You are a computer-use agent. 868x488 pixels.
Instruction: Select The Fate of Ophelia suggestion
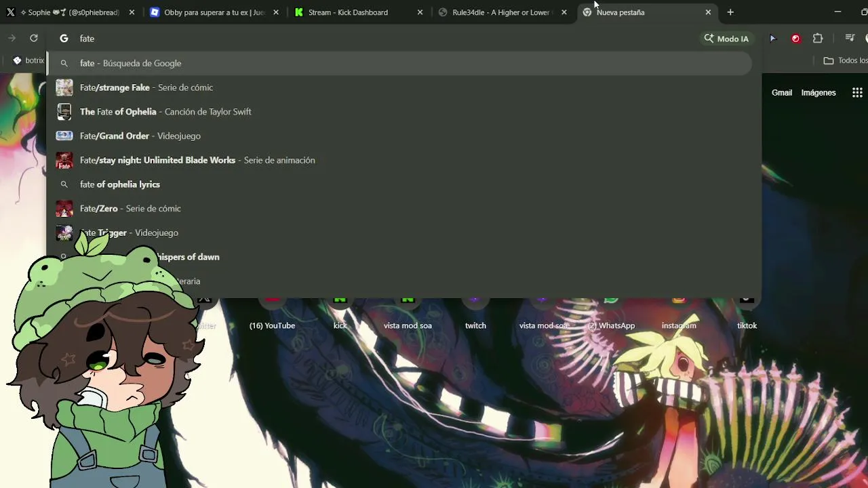(x=399, y=112)
